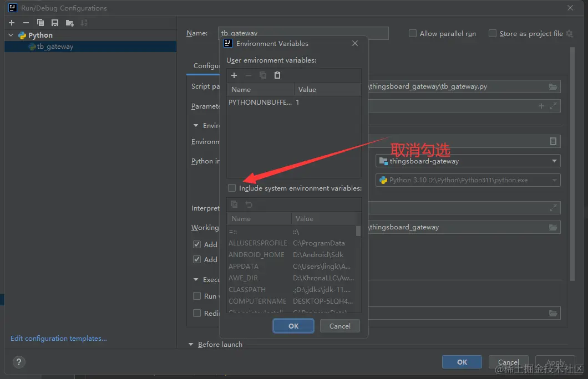The width and height of the screenshot is (588, 379).
Task: Insert macro plus icon in Parameters field
Action: pos(541,106)
